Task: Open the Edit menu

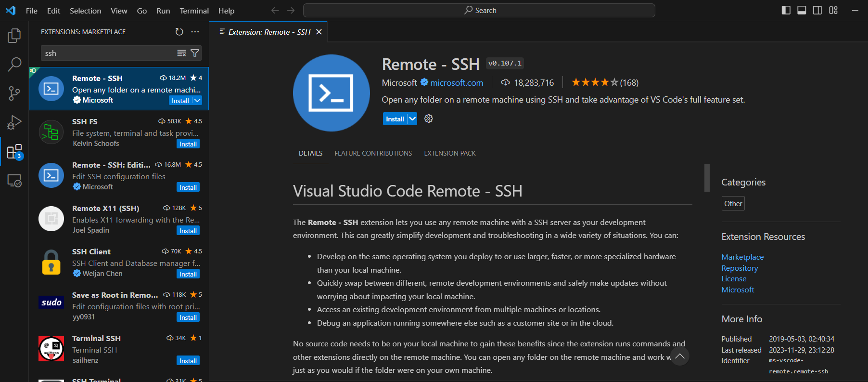Action: coord(53,11)
